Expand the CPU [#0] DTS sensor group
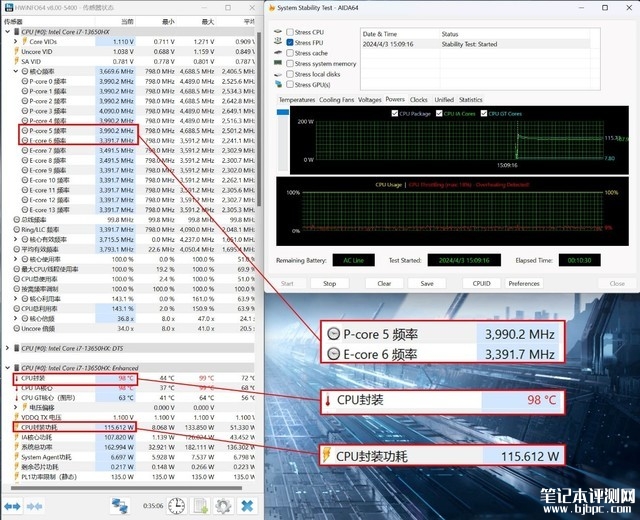The width and height of the screenshot is (640, 520). [x=7, y=348]
